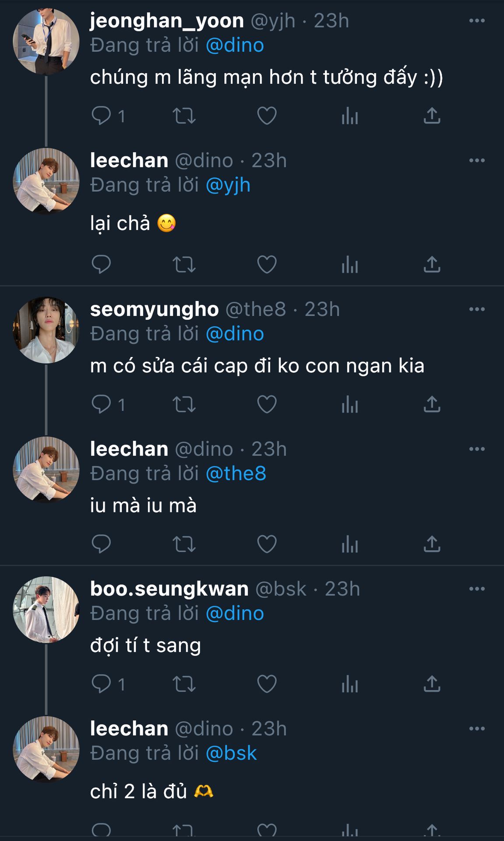View analytics for leechan's "lại chả" tweet
The width and height of the screenshot is (504, 841).
point(349,265)
